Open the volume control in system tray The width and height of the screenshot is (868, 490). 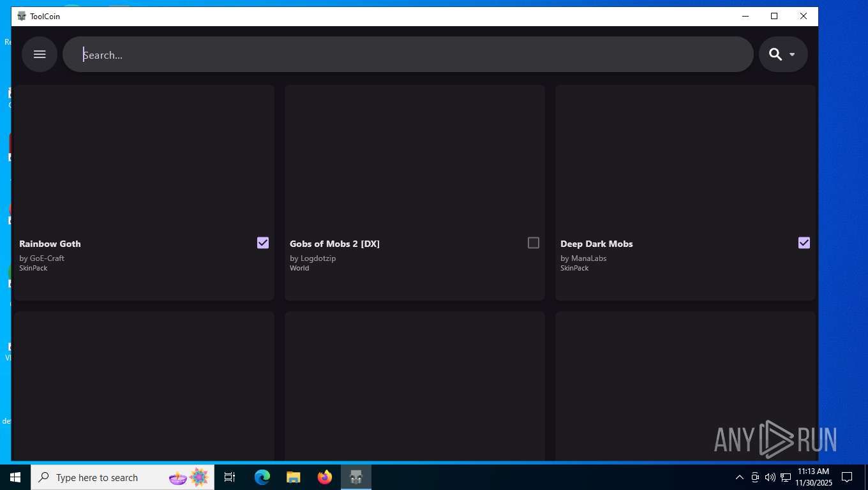tap(770, 477)
